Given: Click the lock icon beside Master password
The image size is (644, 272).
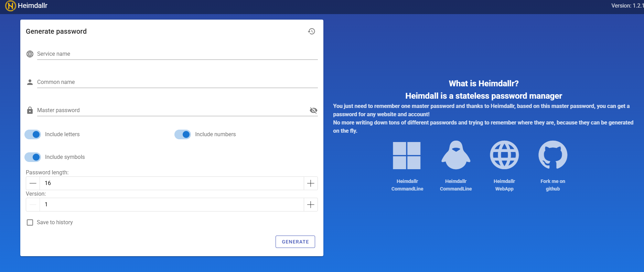Looking at the screenshot, I should pyautogui.click(x=30, y=110).
